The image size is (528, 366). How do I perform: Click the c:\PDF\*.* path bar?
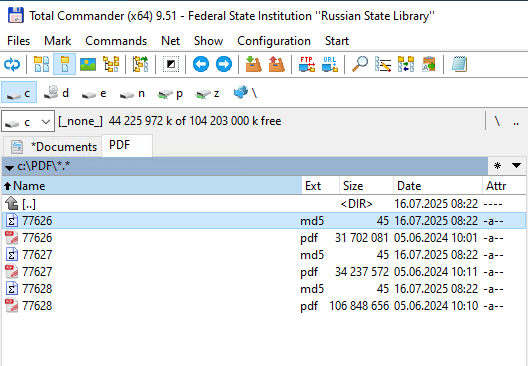pyautogui.click(x=244, y=166)
